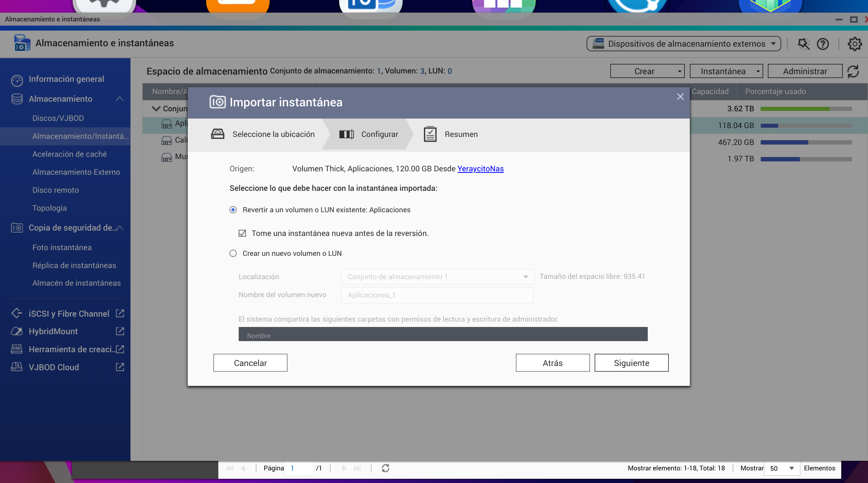This screenshot has height=483, width=868.
Task: Click the Información general sidebar icon
Action: [x=17, y=80]
